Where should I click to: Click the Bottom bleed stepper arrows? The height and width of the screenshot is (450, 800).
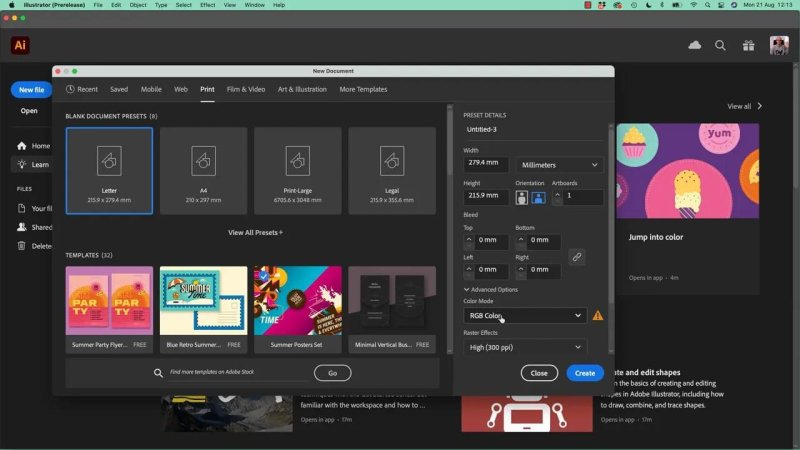[520, 242]
